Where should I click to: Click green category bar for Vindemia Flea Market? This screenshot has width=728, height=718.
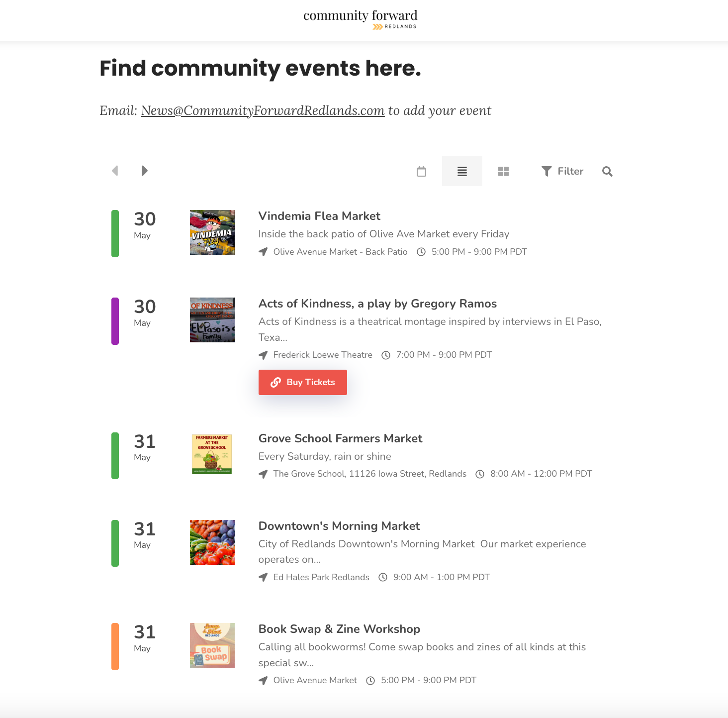[115, 233]
